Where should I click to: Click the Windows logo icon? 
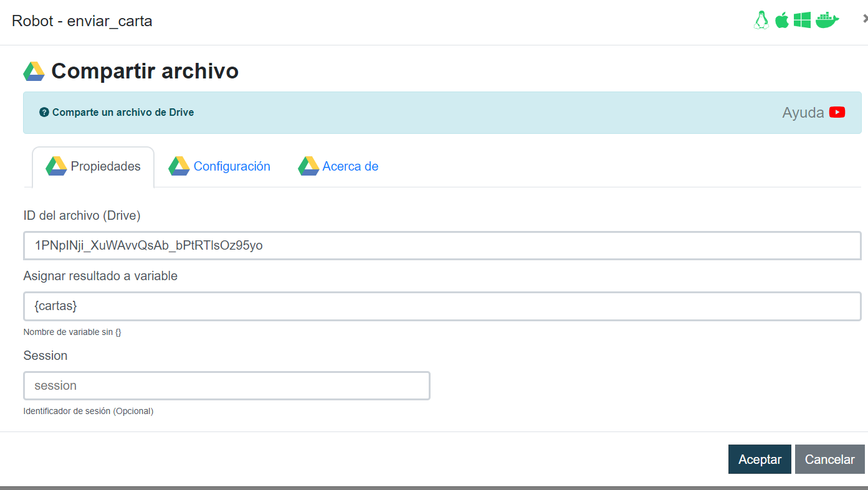tap(802, 21)
